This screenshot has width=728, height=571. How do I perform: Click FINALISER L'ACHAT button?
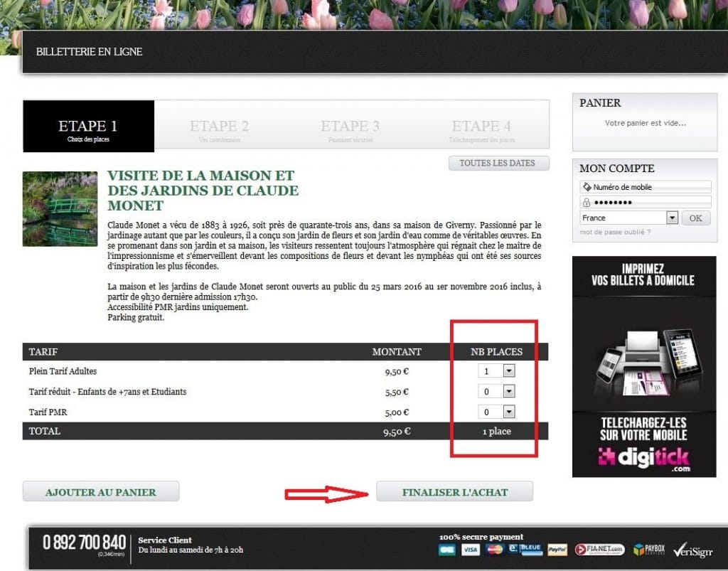pyautogui.click(x=454, y=491)
